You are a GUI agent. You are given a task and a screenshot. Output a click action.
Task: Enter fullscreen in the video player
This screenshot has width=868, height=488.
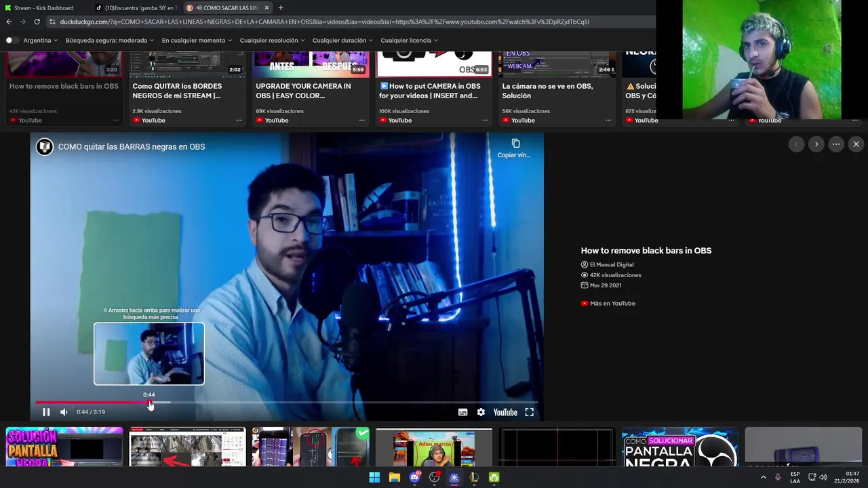530,412
